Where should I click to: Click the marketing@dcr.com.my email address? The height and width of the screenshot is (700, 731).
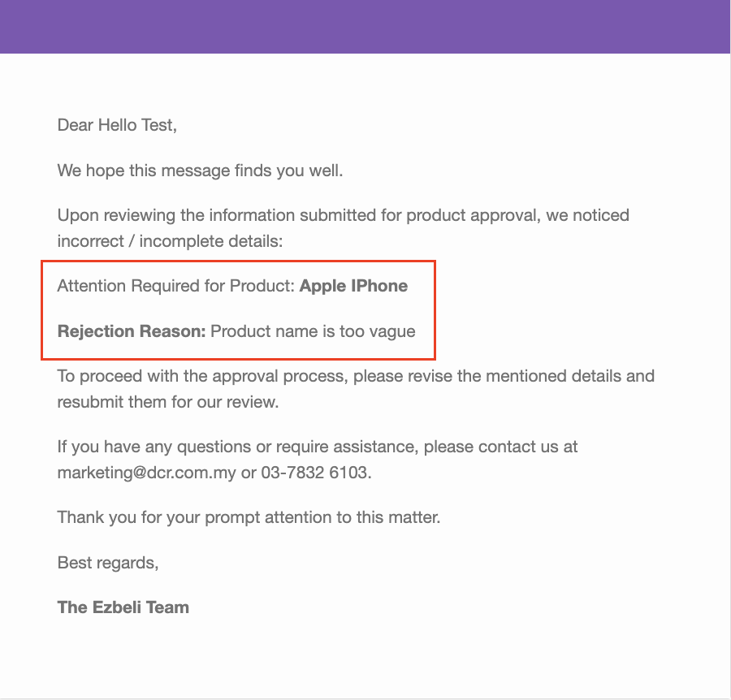tap(146, 473)
